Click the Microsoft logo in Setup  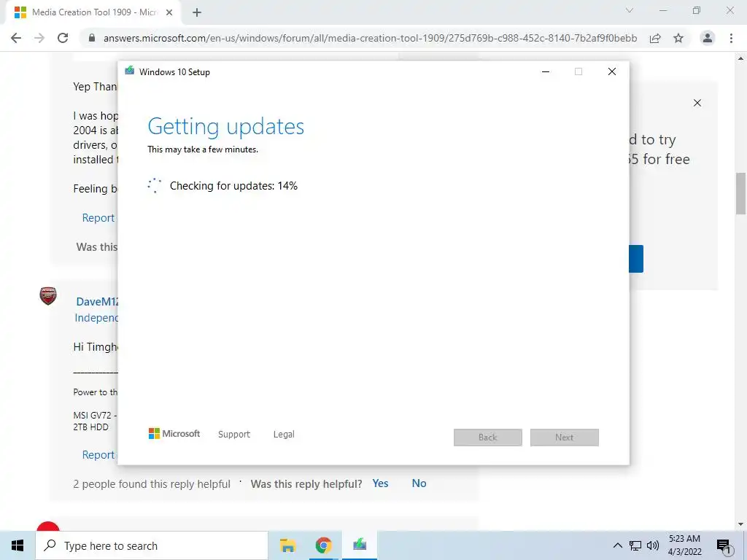(x=174, y=434)
